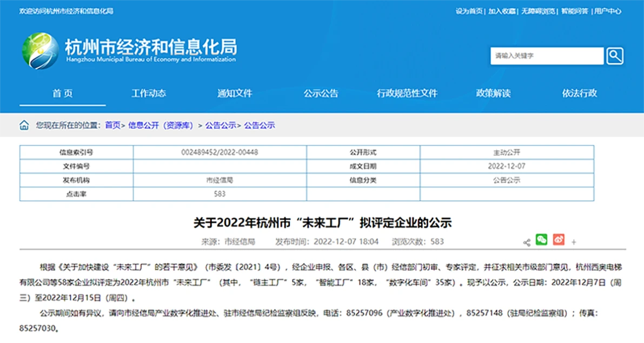Open 通知文件 menu item
The image size is (644, 343).
pyautogui.click(x=235, y=93)
